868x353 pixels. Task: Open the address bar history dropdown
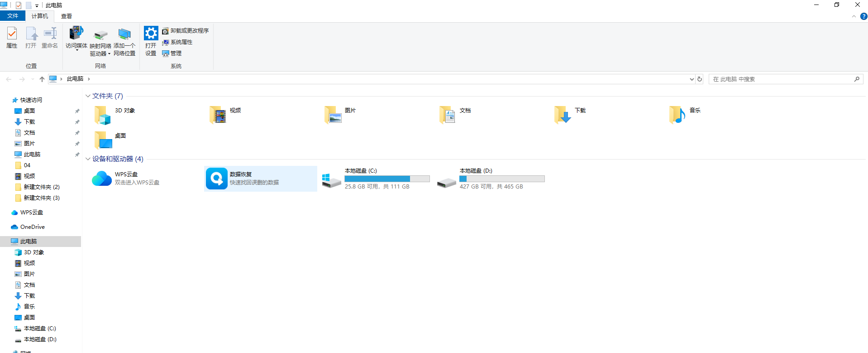coord(692,79)
